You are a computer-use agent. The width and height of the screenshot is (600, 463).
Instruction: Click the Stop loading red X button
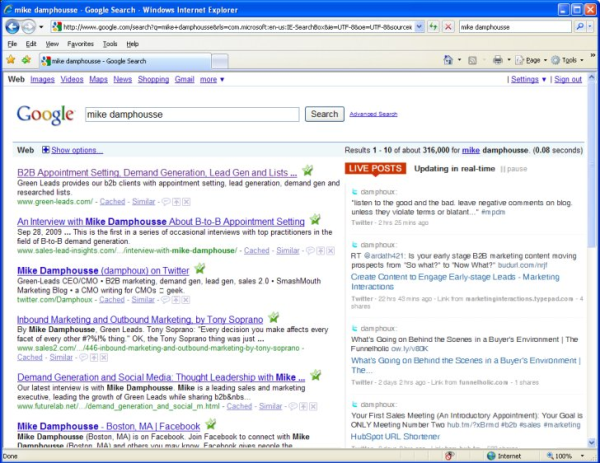pos(448,27)
